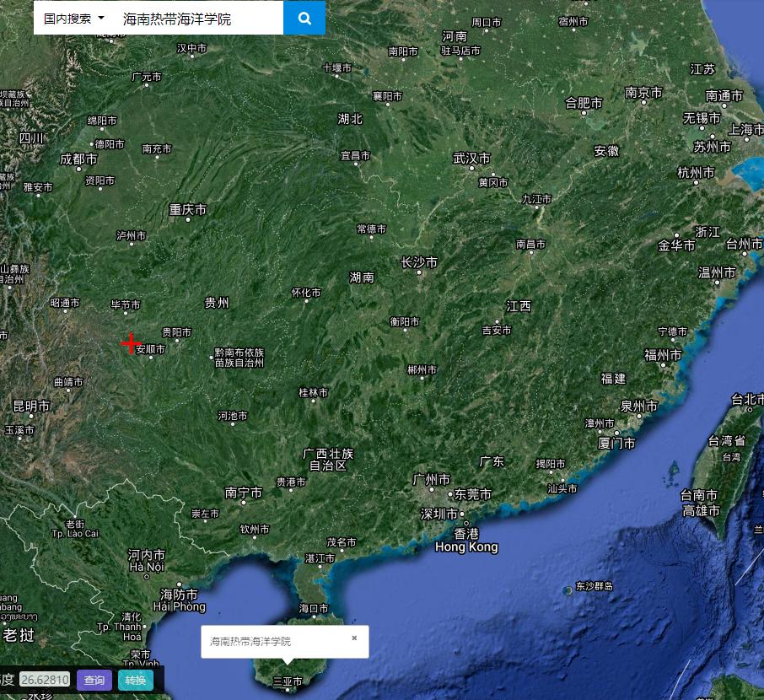Click the 河内市 Hà Nội label
764x700 pixels.
click(146, 561)
